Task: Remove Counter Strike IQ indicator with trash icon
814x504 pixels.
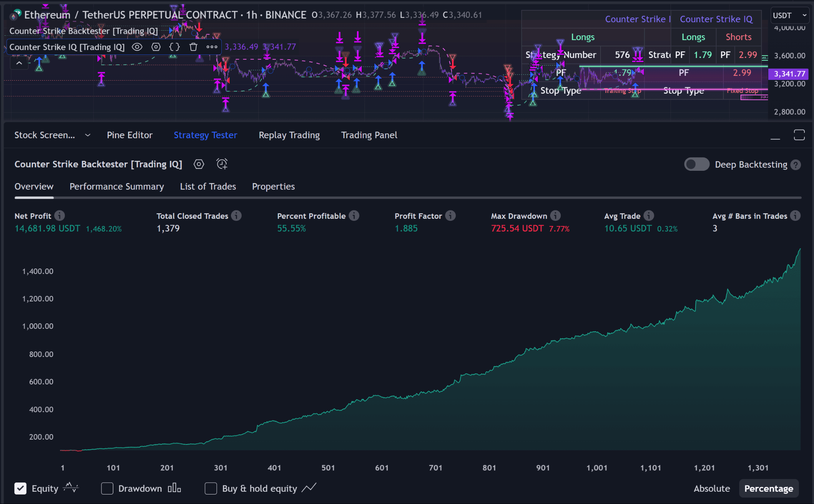Action: tap(193, 47)
